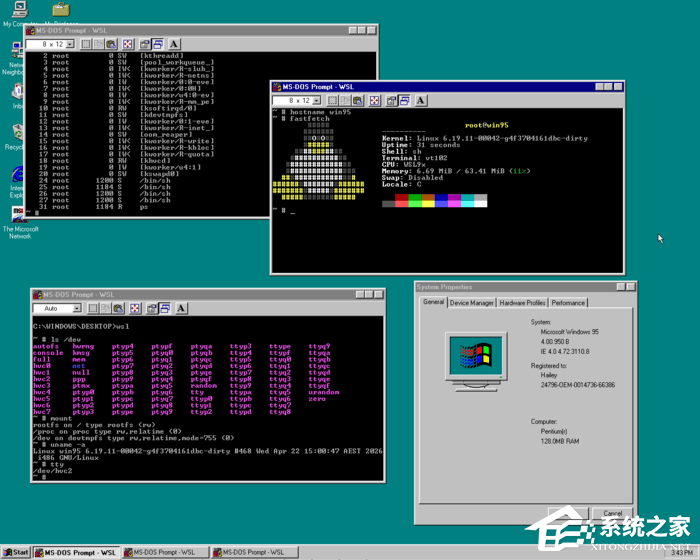
Task: Select The Microsoft Network desktop icon
Action: 20,222
